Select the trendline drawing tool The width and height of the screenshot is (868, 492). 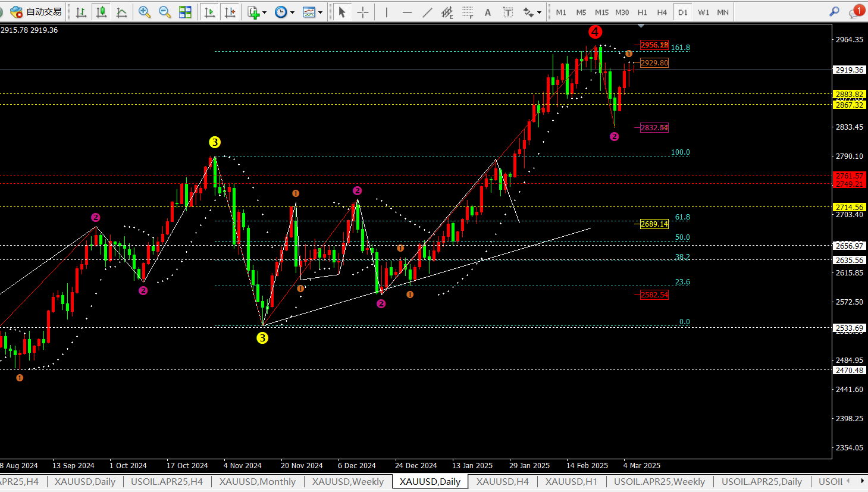coord(427,12)
